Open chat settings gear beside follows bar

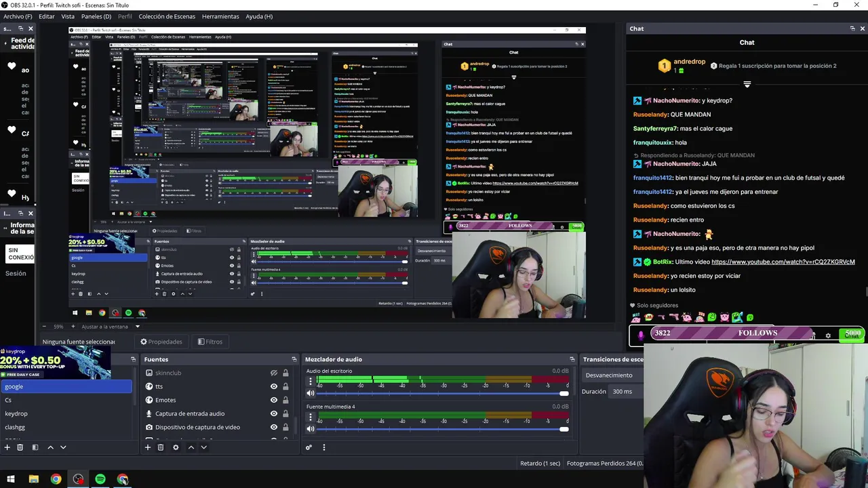point(828,335)
